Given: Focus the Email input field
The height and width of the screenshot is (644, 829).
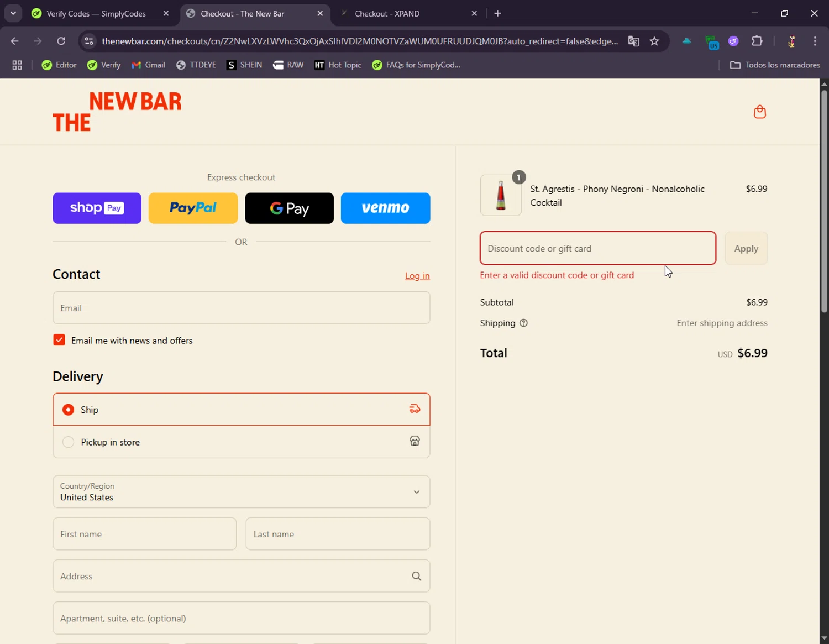Looking at the screenshot, I should (241, 308).
